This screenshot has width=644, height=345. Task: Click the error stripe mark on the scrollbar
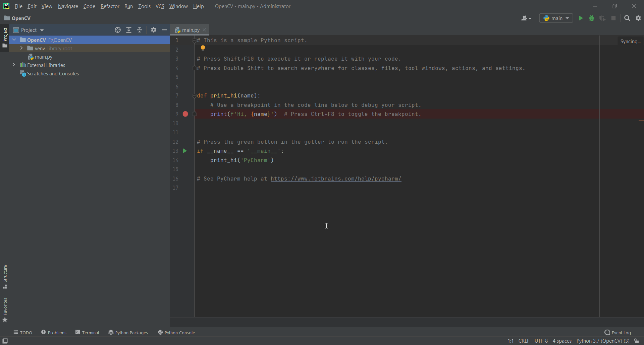[x=641, y=121]
